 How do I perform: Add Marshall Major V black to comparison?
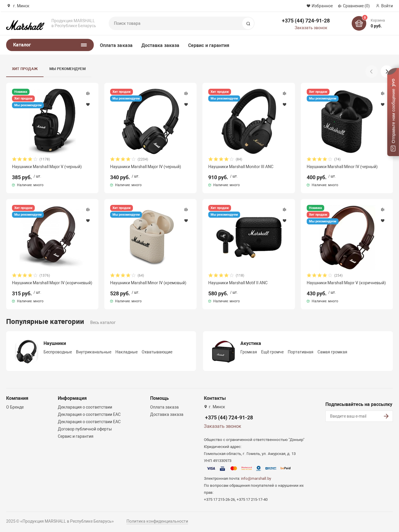coord(88,93)
